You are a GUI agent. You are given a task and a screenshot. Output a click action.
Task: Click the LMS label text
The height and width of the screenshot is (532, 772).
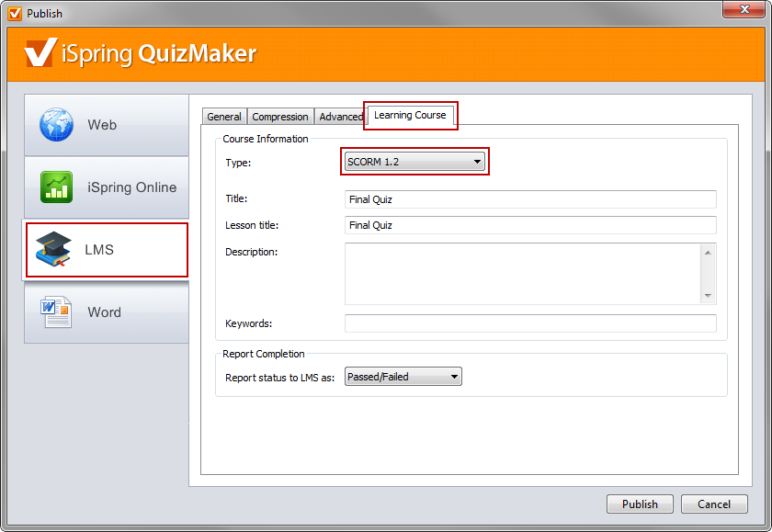point(99,250)
